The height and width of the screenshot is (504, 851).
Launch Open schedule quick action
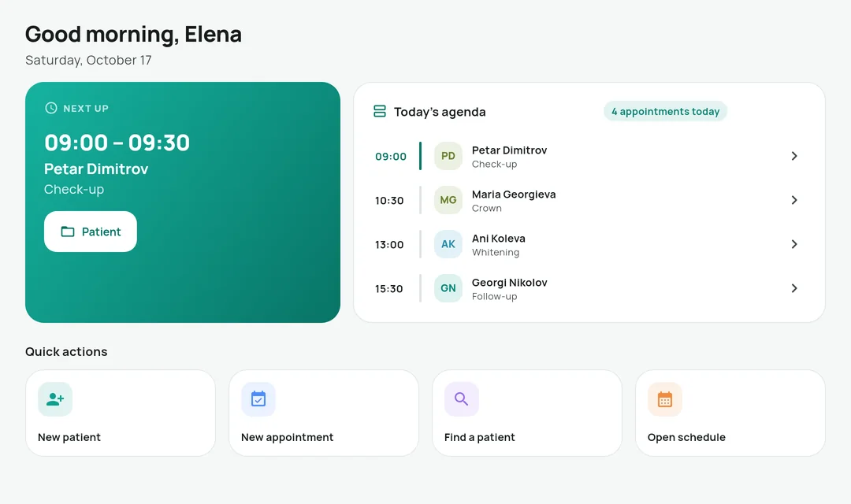730,413
